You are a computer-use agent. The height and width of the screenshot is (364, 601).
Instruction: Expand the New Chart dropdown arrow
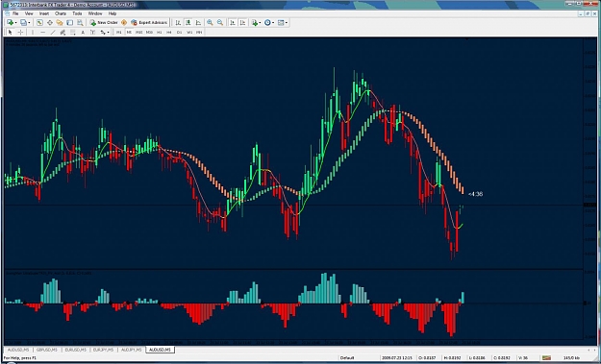[15, 23]
